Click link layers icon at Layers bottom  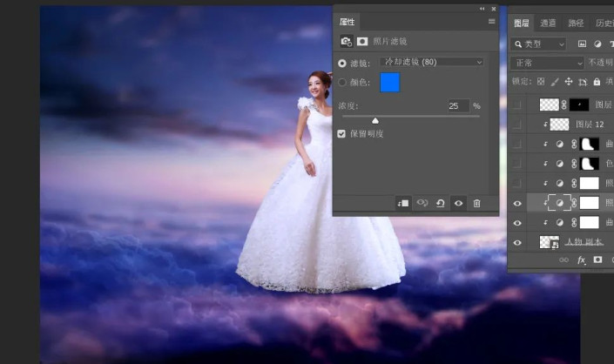563,260
